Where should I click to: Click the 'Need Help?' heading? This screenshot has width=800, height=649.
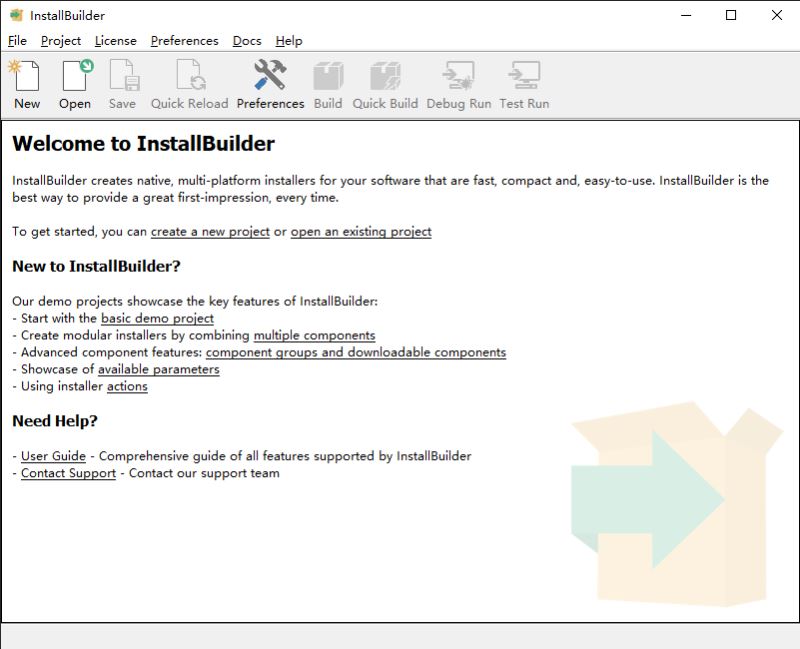55,421
